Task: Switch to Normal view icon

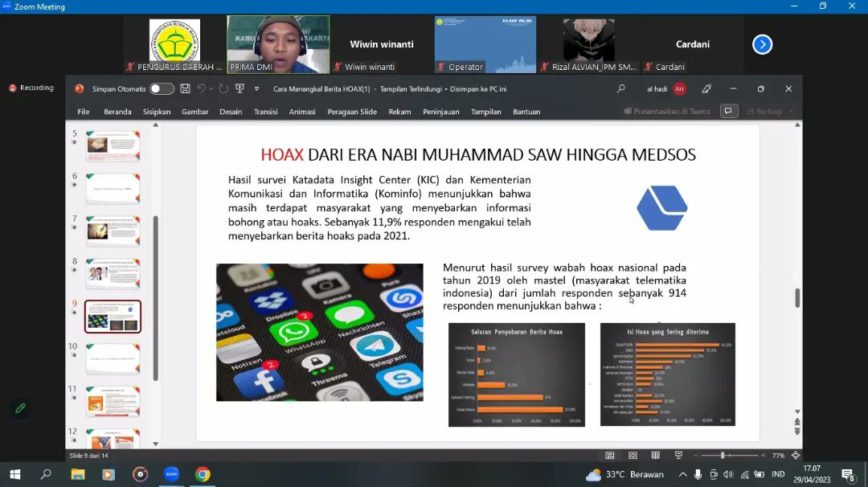Action: pos(609,456)
